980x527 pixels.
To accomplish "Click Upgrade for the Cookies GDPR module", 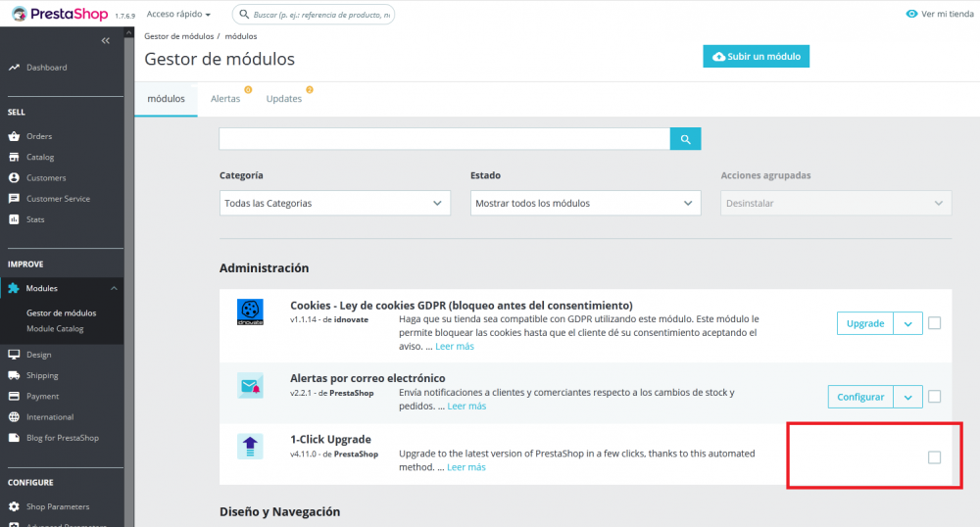I will click(865, 323).
